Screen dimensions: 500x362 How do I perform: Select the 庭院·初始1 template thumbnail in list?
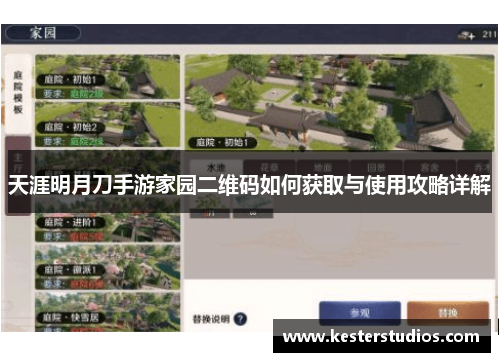click(108, 77)
